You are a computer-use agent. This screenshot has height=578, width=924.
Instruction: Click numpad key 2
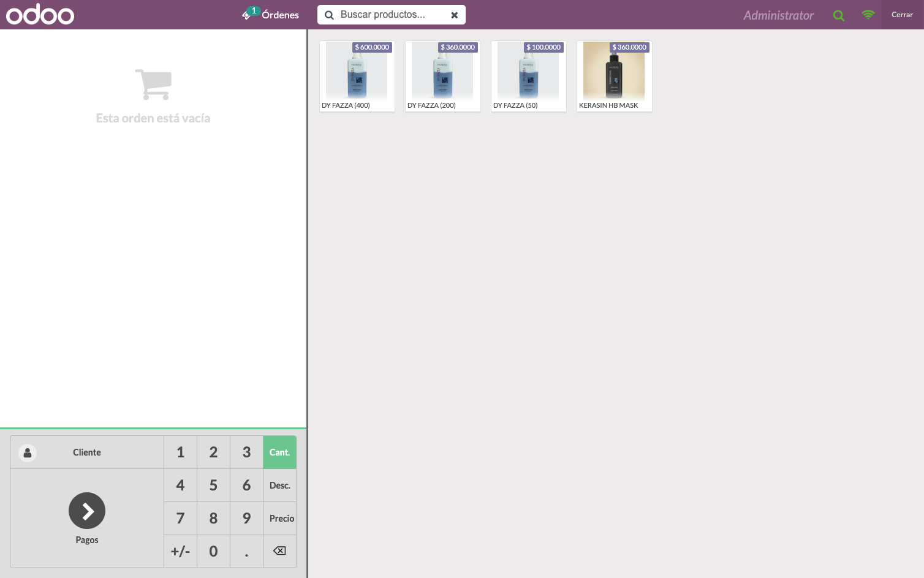214,452
